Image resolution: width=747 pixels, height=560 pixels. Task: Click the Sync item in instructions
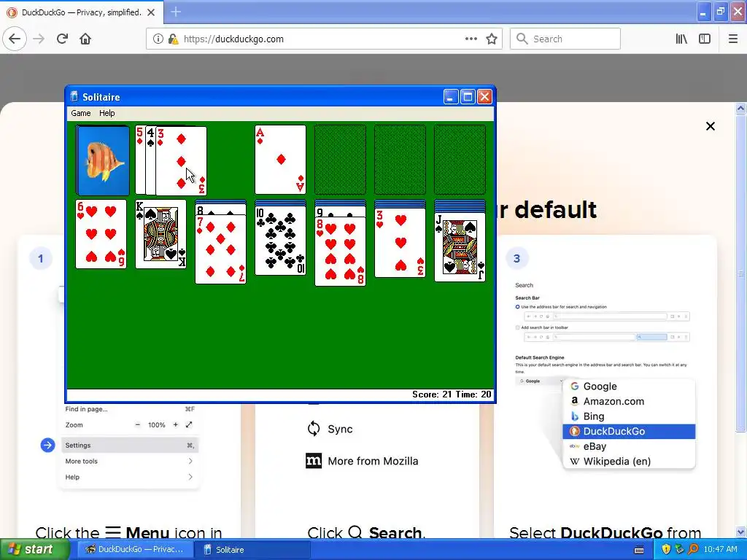tap(330, 429)
